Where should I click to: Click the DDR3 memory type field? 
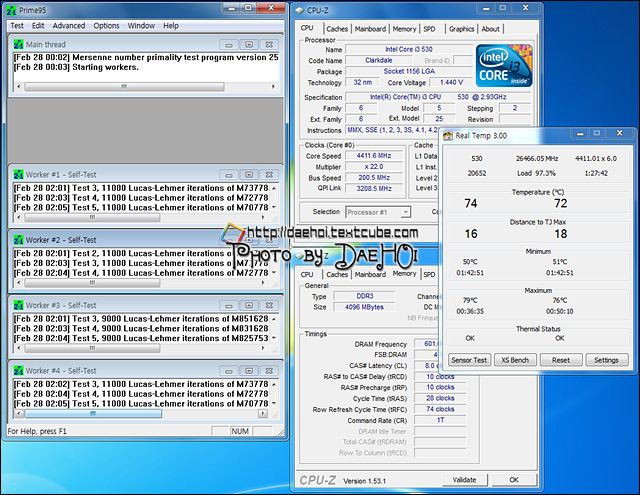point(364,296)
